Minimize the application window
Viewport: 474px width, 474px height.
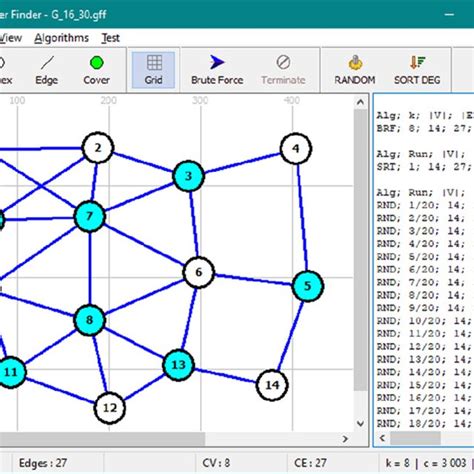click(x=449, y=14)
